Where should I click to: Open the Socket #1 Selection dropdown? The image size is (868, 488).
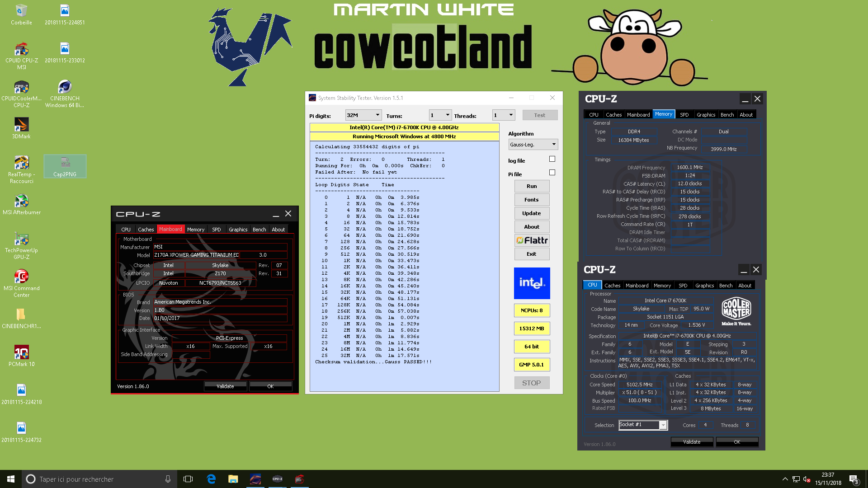point(643,425)
